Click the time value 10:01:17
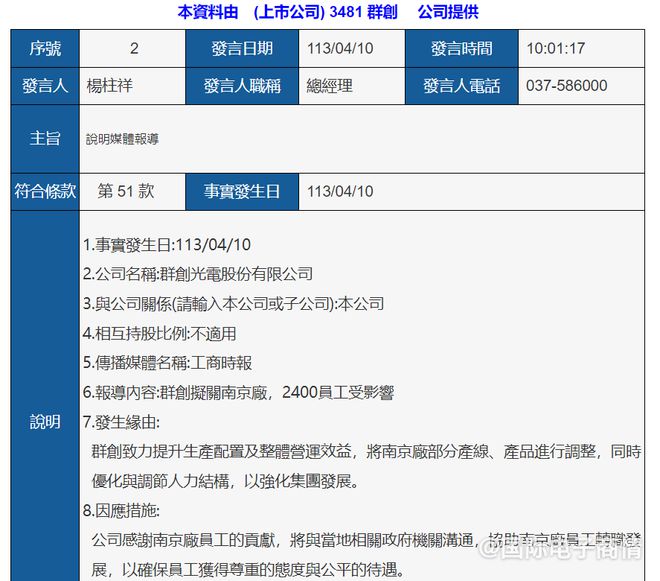Viewport: 660px width, 581px height. point(556,48)
